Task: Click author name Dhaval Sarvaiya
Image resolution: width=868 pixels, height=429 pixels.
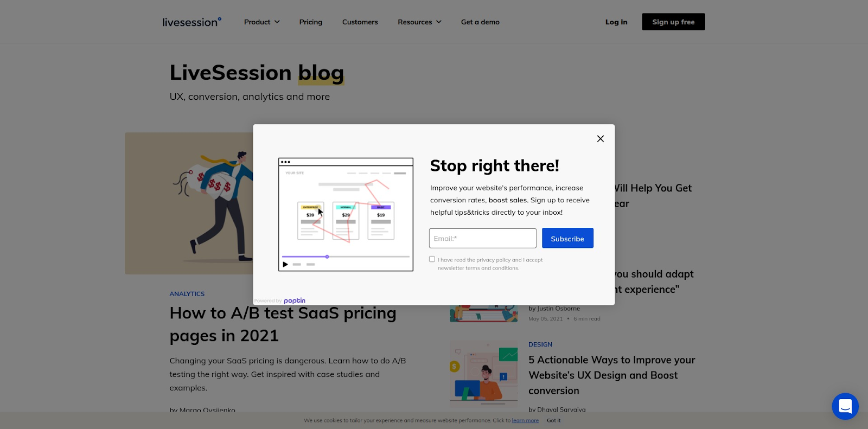Action: coord(561,409)
